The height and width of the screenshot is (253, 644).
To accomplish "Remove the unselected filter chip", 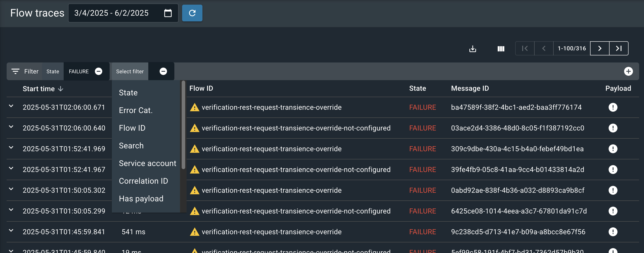I will click(x=163, y=71).
